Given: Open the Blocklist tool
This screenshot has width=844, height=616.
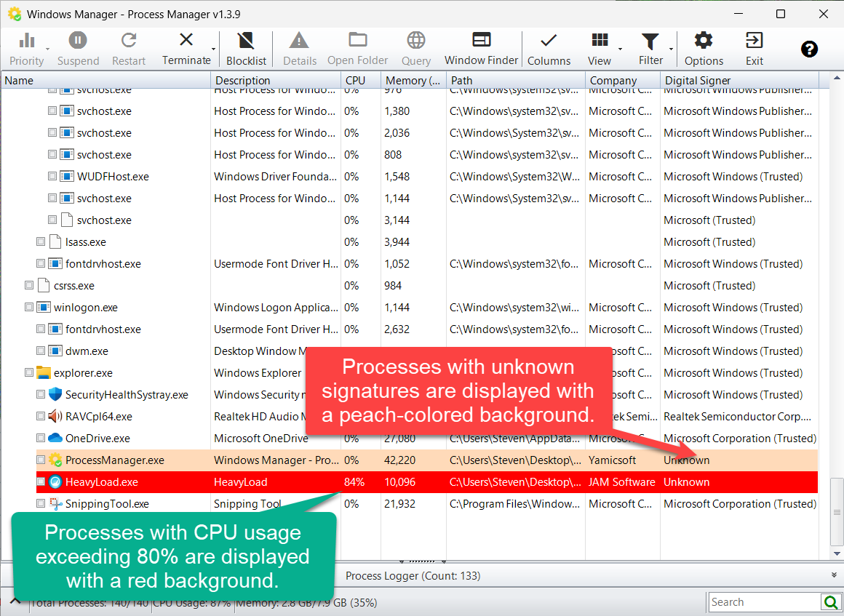Looking at the screenshot, I should 246,49.
